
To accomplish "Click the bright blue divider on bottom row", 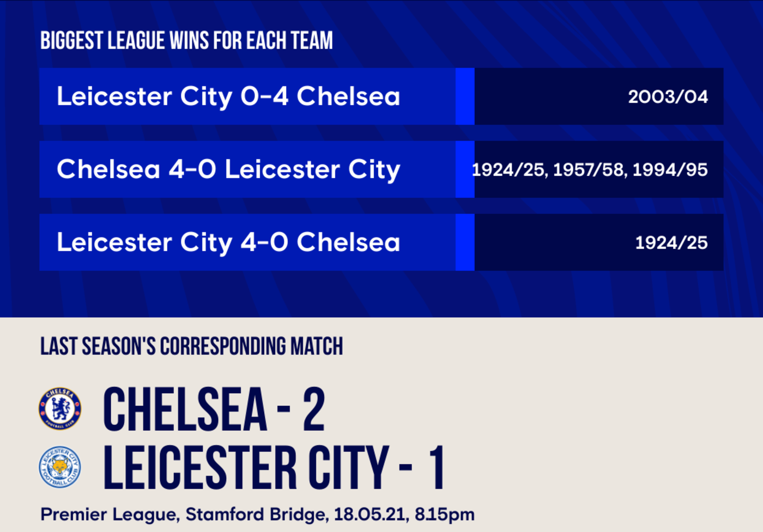I will pyautogui.click(x=465, y=242).
